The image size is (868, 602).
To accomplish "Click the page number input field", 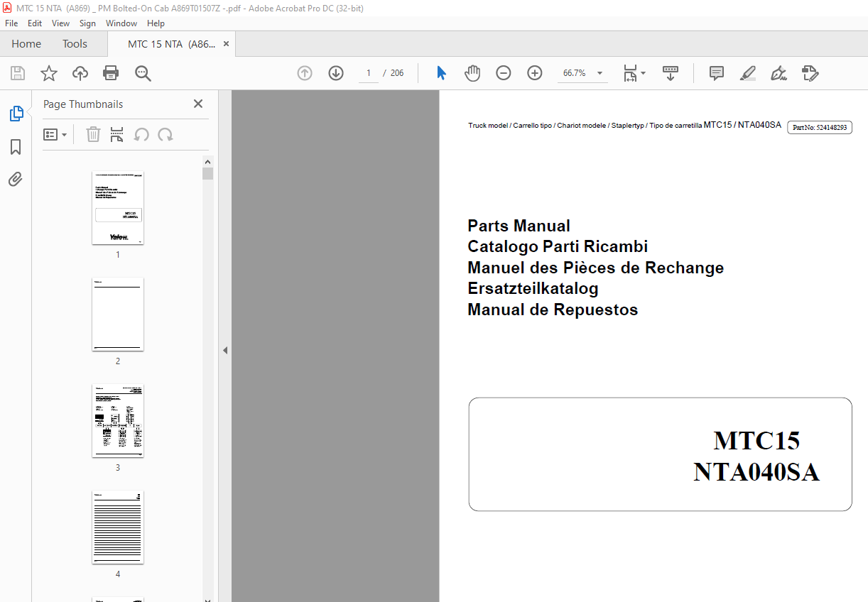I will (368, 73).
